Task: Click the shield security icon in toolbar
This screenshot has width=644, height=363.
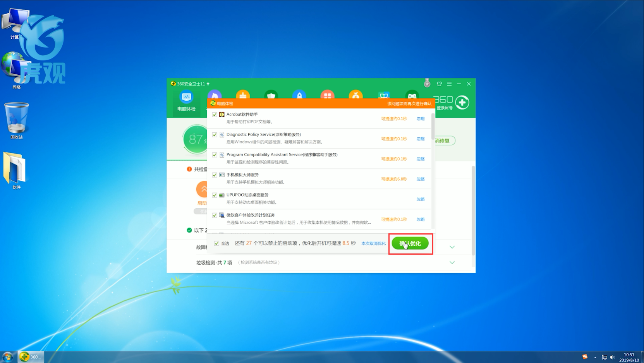Action: pyautogui.click(x=271, y=95)
